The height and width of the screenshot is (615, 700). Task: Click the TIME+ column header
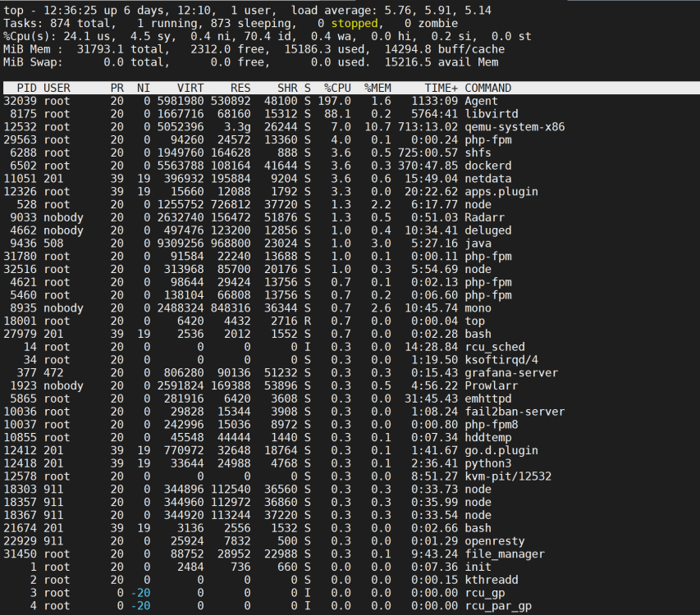coord(441,88)
